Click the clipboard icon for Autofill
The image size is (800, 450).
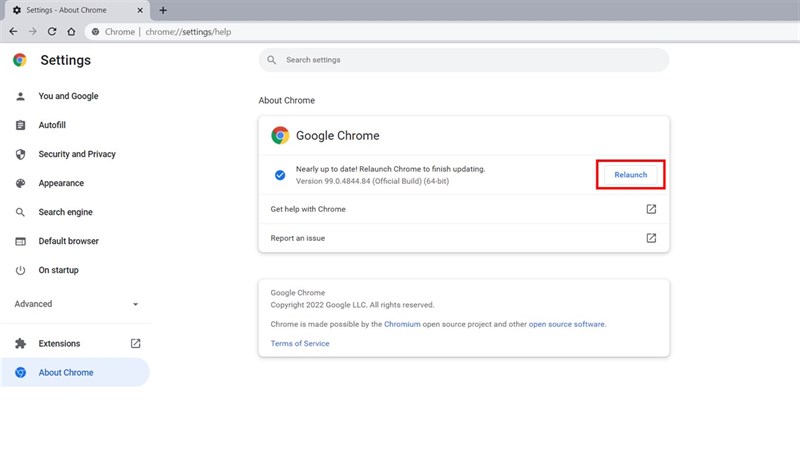[x=20, y=125]
